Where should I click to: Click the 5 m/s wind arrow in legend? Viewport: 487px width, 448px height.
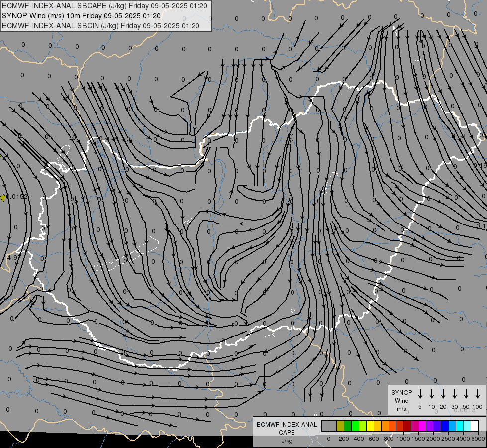point(420,394)
